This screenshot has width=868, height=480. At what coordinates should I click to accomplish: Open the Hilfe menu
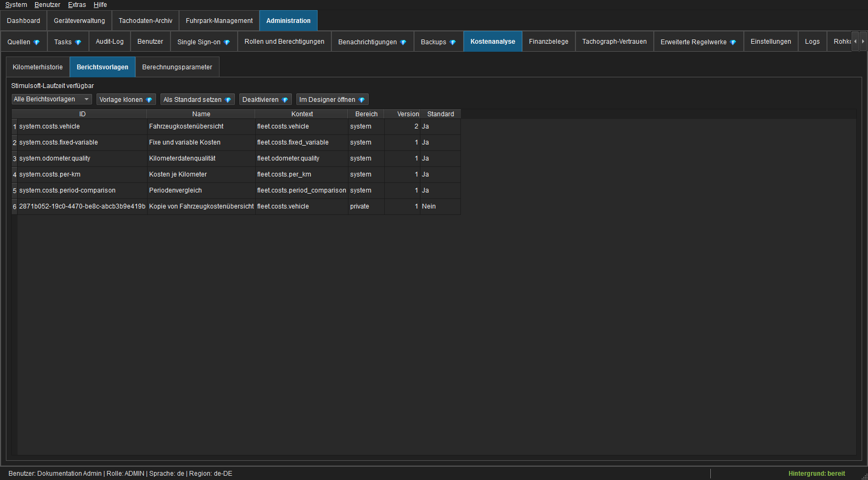pos(100,5)
